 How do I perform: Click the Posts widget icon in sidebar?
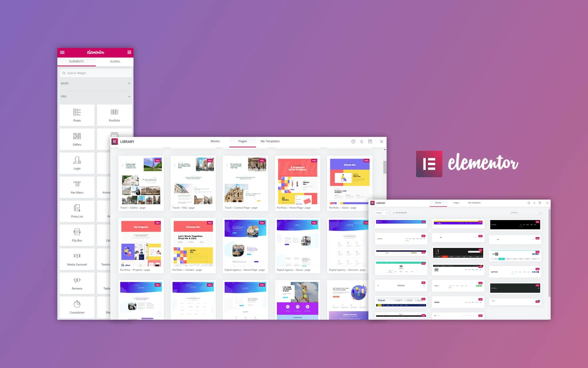[x=77, y=115]
